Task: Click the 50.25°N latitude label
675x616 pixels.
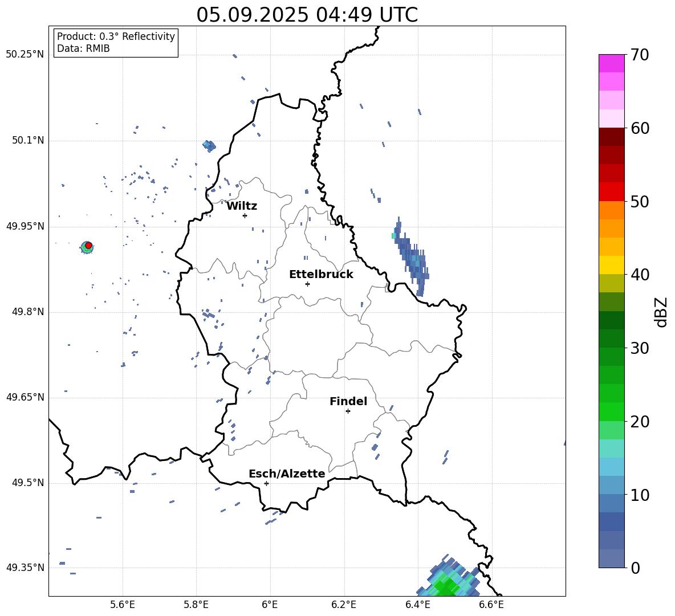Action: pos(25,55)
